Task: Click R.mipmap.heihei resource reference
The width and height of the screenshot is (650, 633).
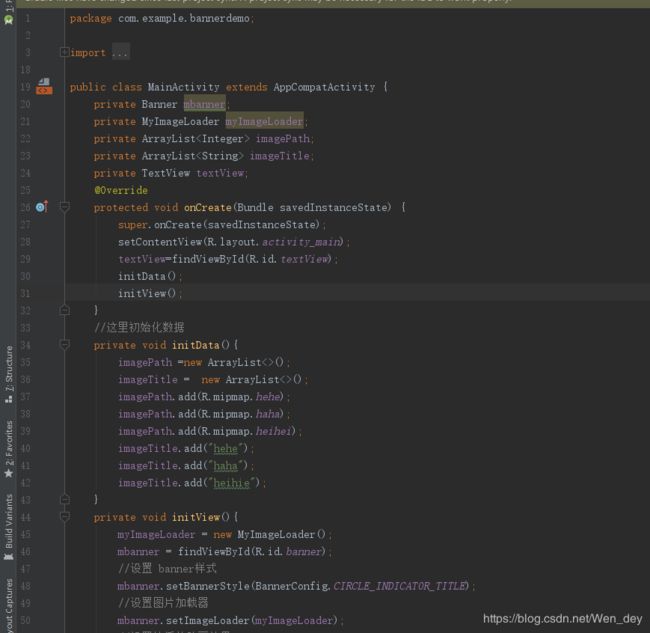Action: [246, 432]
